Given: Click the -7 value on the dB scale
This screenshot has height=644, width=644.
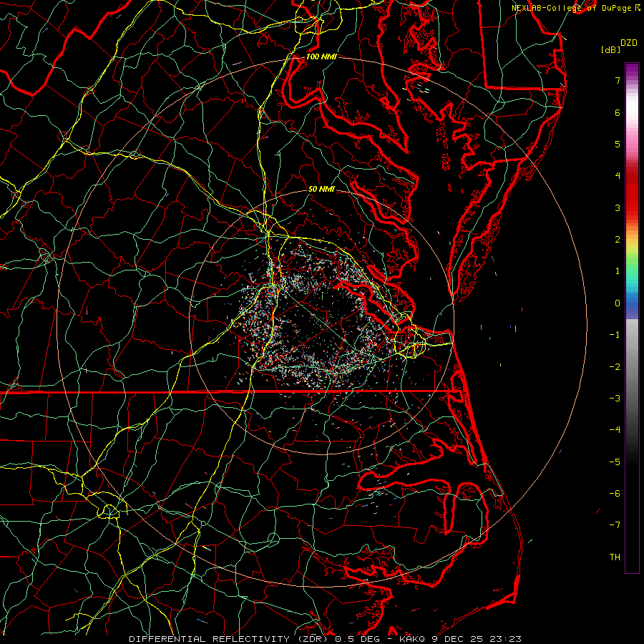Looking at the screenshot, I should (x=615, y=525).
